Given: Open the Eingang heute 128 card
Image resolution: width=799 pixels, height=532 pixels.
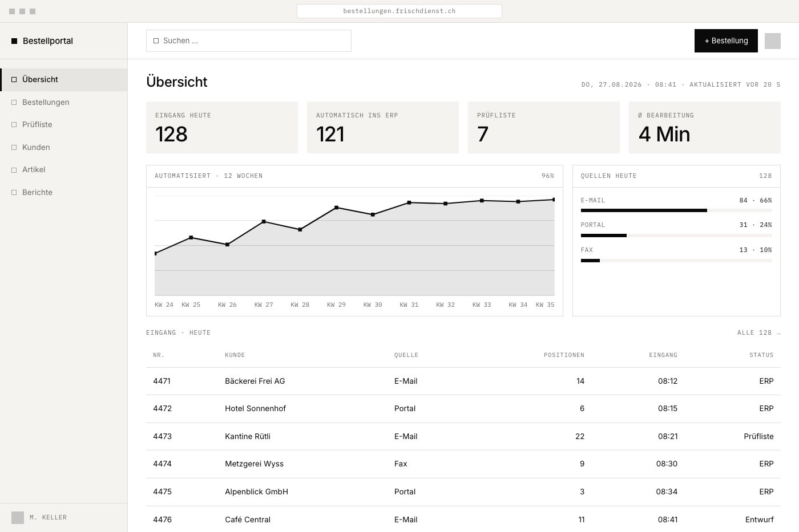Looking at the screenshot, I should [222, 128].
